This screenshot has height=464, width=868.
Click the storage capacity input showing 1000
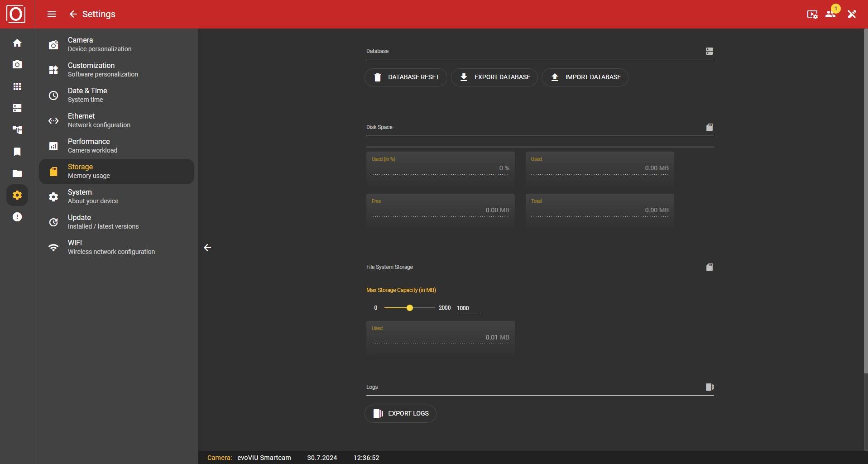click(469, 308)
